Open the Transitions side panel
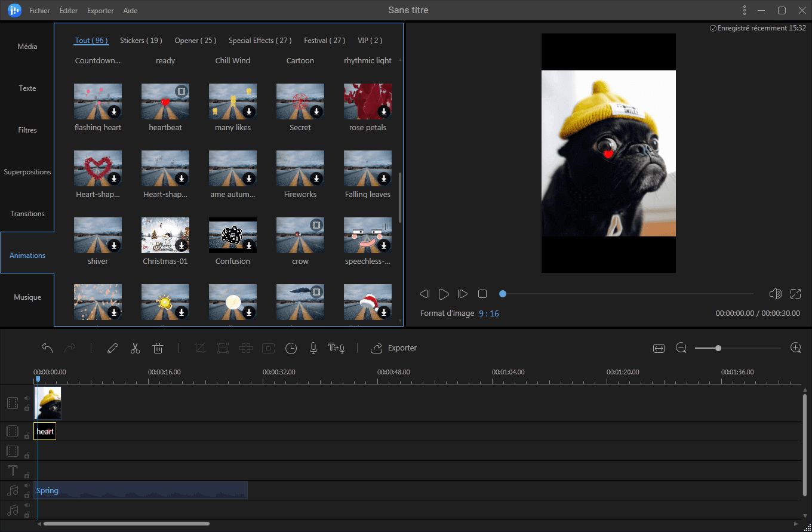 click(x=27, y=214)
